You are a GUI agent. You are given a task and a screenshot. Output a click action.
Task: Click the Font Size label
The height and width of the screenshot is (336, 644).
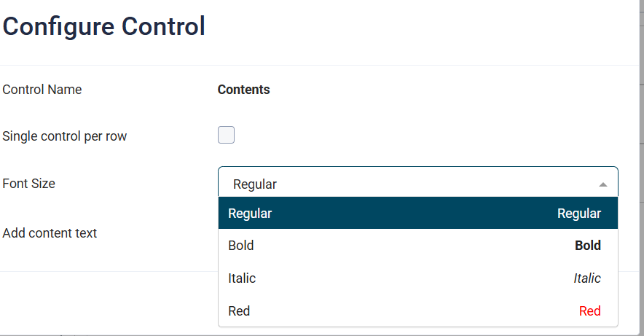[29, 184]
